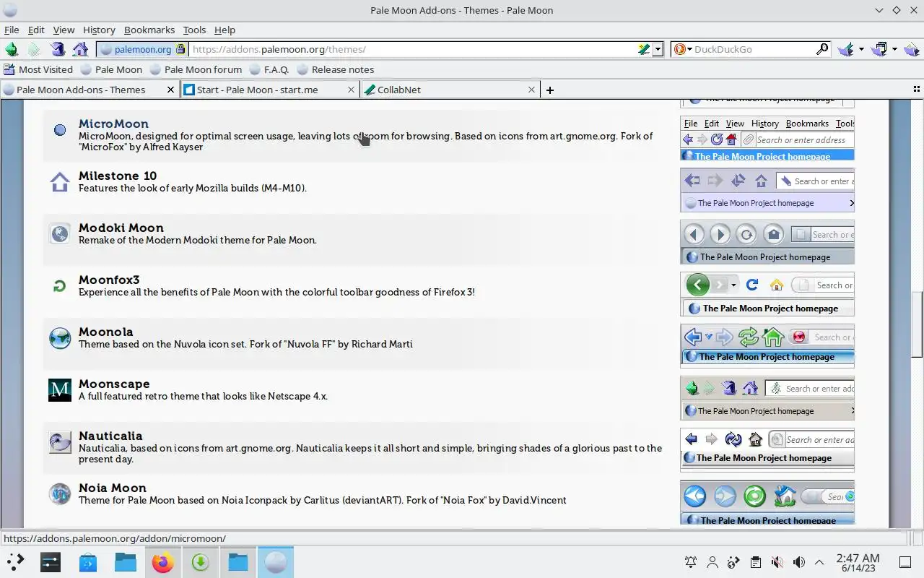Click the page vertical scrollbar thumb
This screenshot has height=578, width=924.
pyautogui.click(x=917, y=324)
